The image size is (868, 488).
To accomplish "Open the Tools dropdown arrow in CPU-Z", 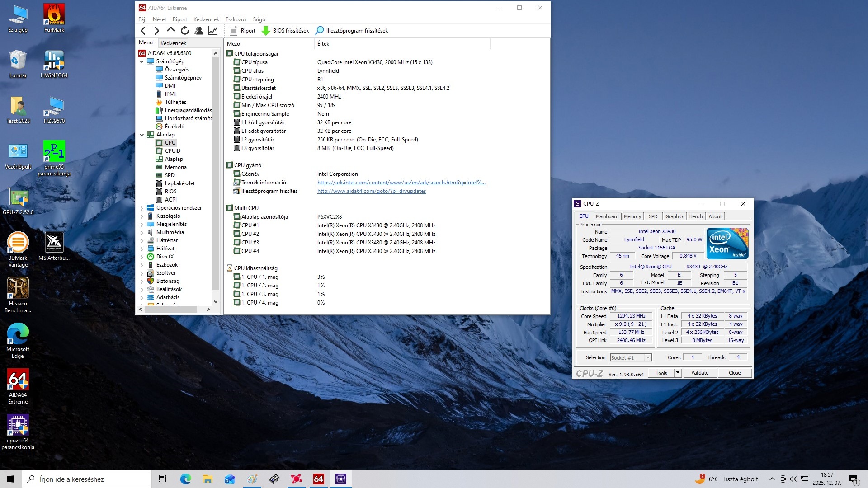I will tap(678, 373).
